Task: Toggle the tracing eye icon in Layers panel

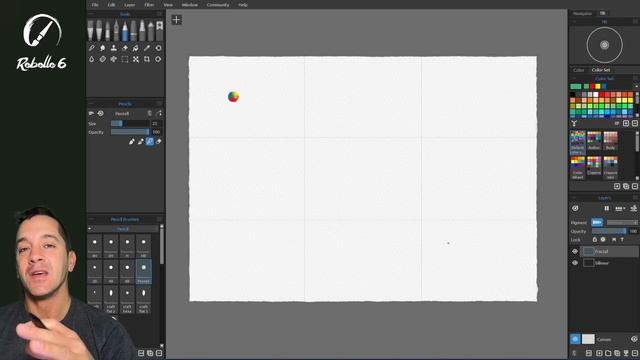Action: pos(575,208)
